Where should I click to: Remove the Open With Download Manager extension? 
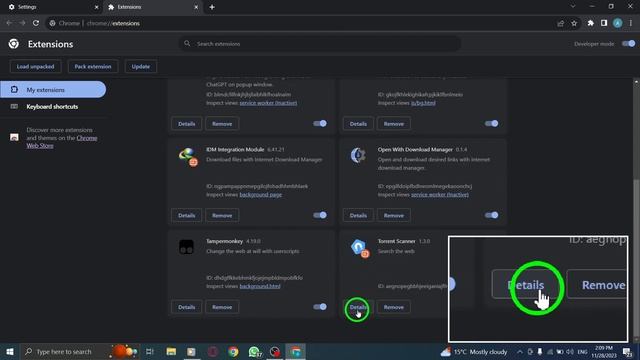tap(393, 215)
